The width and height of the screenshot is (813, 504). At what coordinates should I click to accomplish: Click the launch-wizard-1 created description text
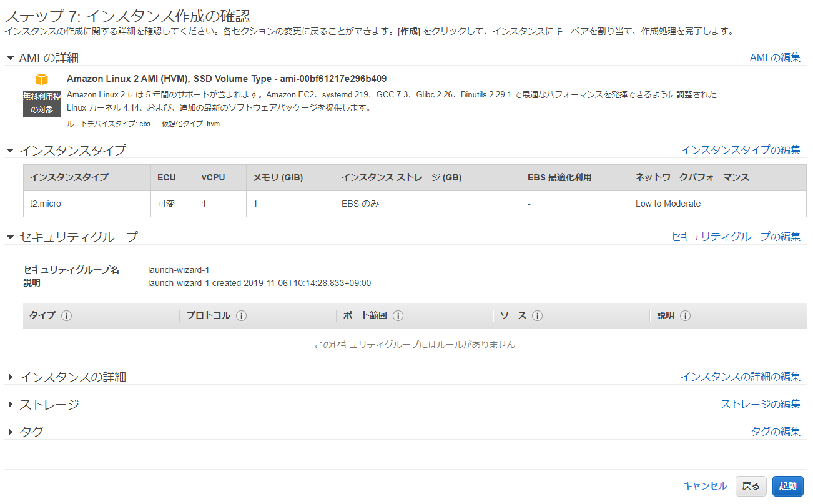(260, 283)
